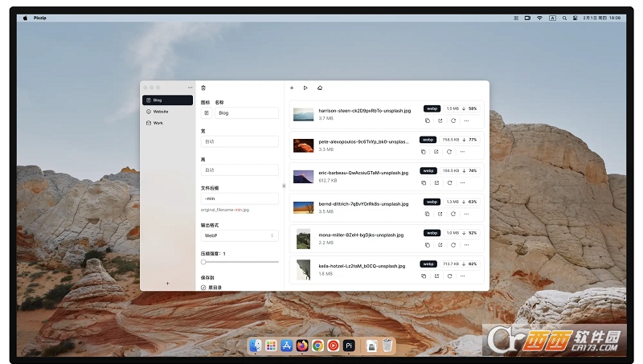More options for mona-miller image
Screen dimensions: 643x364
466,245
